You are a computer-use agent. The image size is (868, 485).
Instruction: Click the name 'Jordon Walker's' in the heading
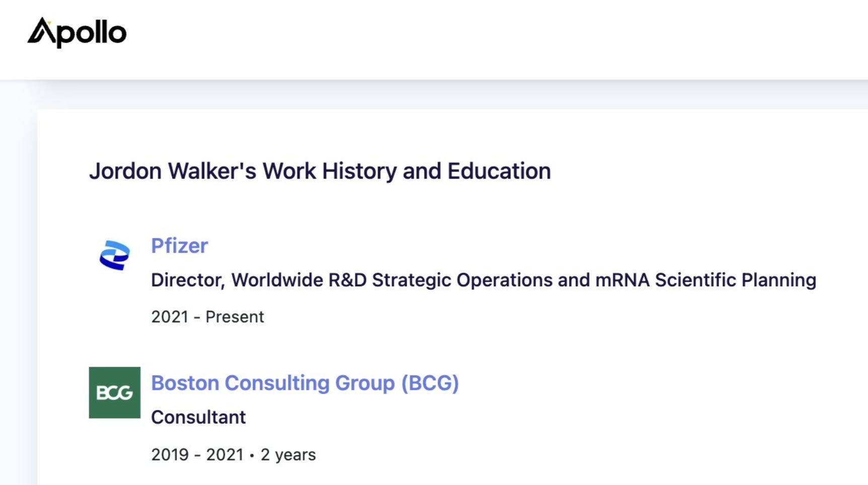click(x=173, y=171)
